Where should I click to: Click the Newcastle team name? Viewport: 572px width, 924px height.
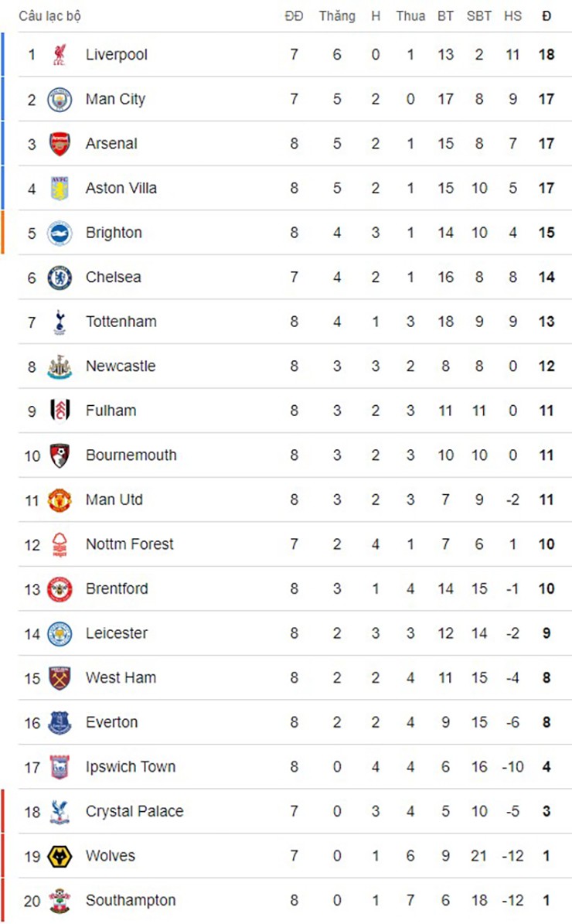tap(120, 367)
